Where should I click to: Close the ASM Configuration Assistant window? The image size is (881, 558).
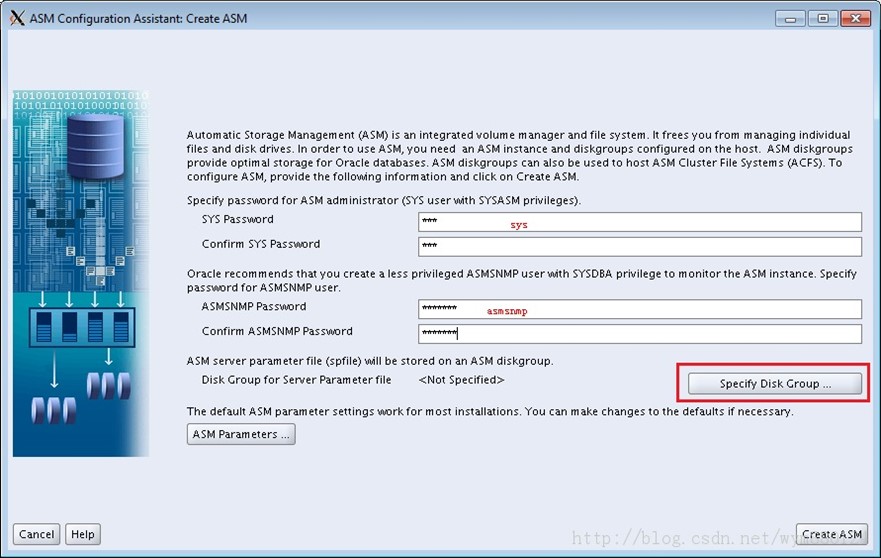click(x=856, y=19)
